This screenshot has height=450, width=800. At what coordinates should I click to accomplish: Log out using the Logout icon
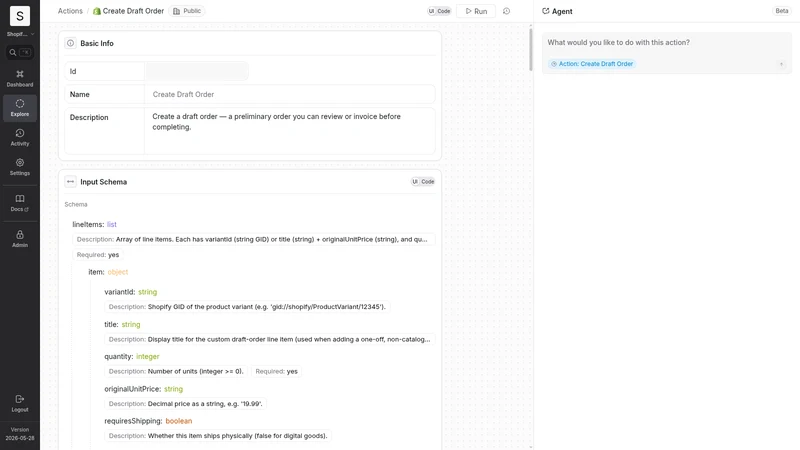(x=20, y=403)
